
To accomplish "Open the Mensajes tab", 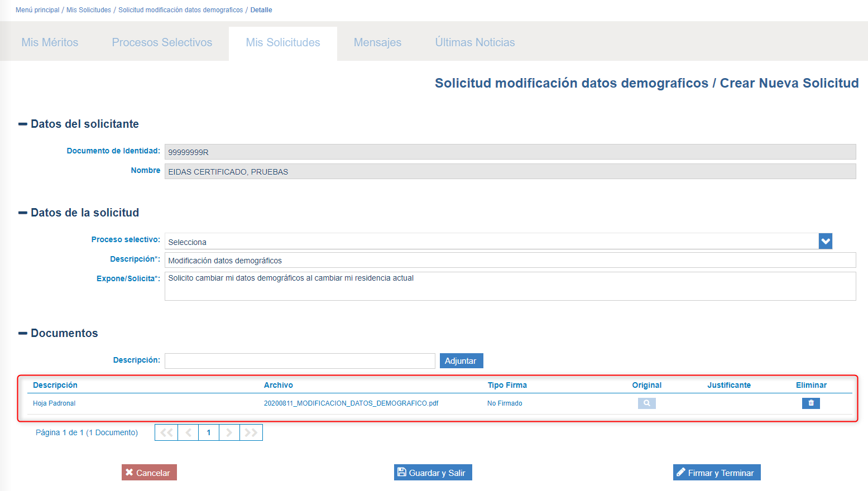I will (377, 42).
